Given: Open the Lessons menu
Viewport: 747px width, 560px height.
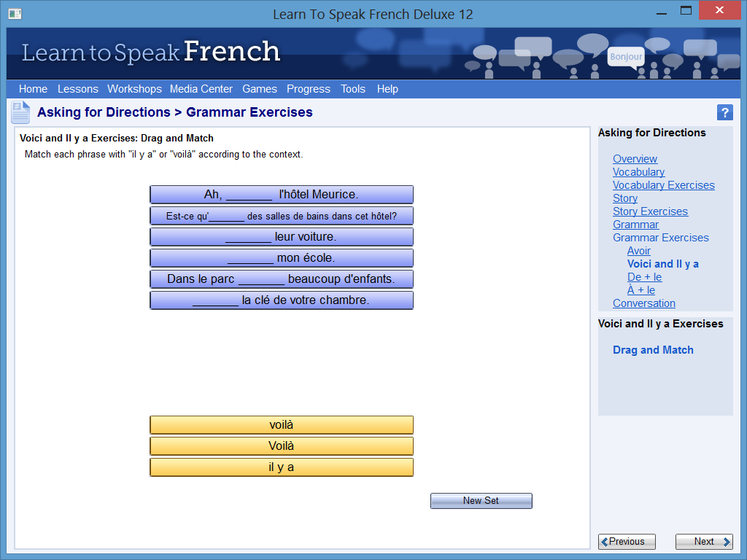Looking at the screenshot, I should coord(77,89).
